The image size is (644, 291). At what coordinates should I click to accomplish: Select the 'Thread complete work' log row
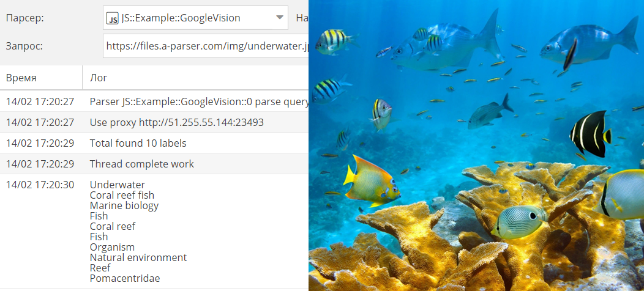pos(154,164)
